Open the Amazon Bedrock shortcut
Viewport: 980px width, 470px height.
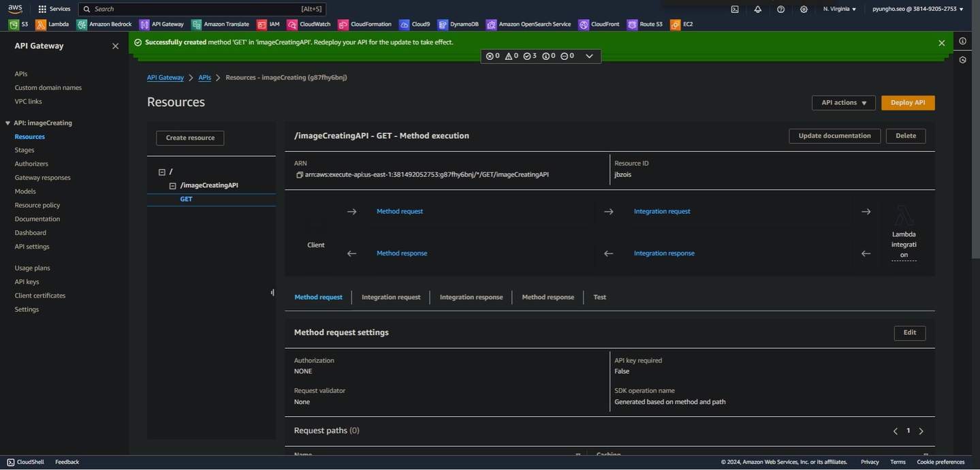pyautogui.click(x=104, y=25)
